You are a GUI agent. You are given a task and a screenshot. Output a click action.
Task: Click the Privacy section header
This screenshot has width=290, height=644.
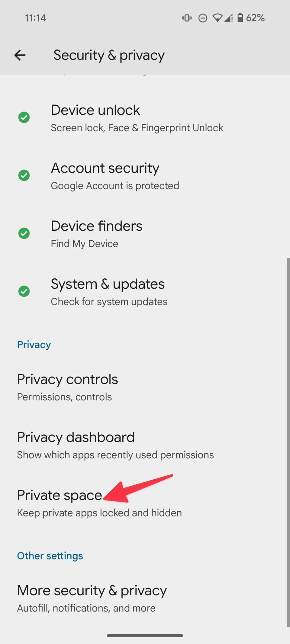tap(34, 344)
